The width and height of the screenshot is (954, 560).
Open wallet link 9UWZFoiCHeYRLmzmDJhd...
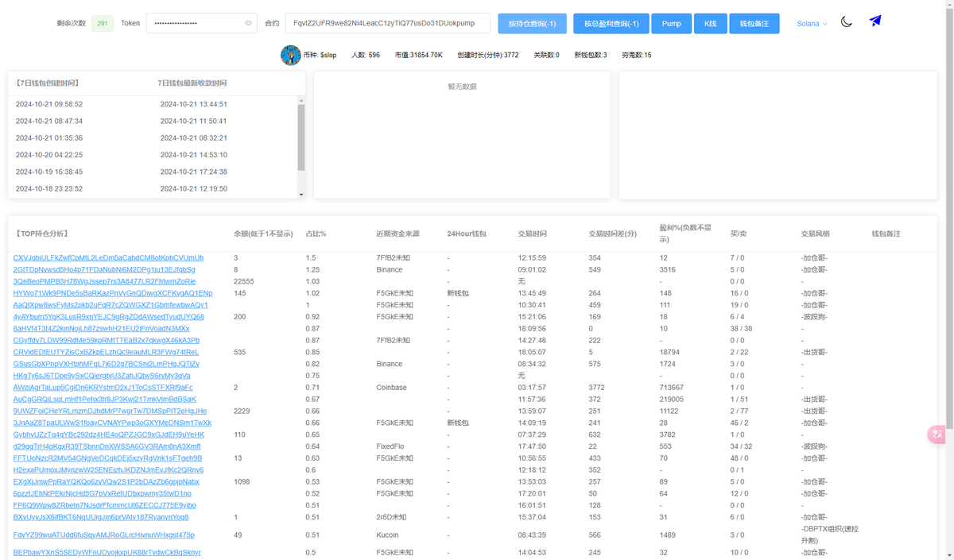pyautogui.click(x=111, y=411)
